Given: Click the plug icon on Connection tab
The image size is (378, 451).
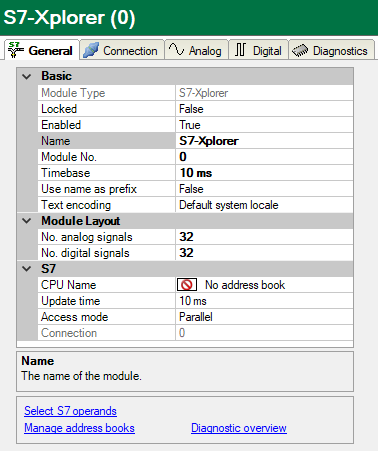Looking at the screenshot, I should point(91,50).
